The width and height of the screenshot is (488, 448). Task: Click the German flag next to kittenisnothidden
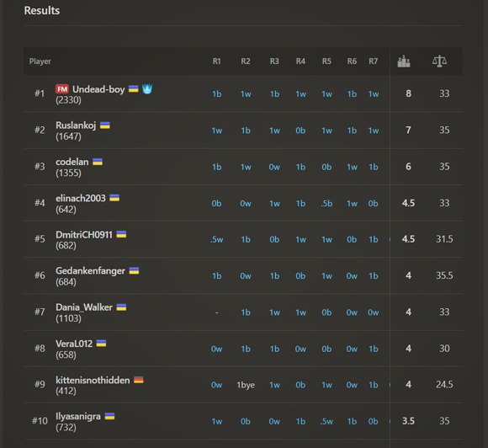point(139,380)
